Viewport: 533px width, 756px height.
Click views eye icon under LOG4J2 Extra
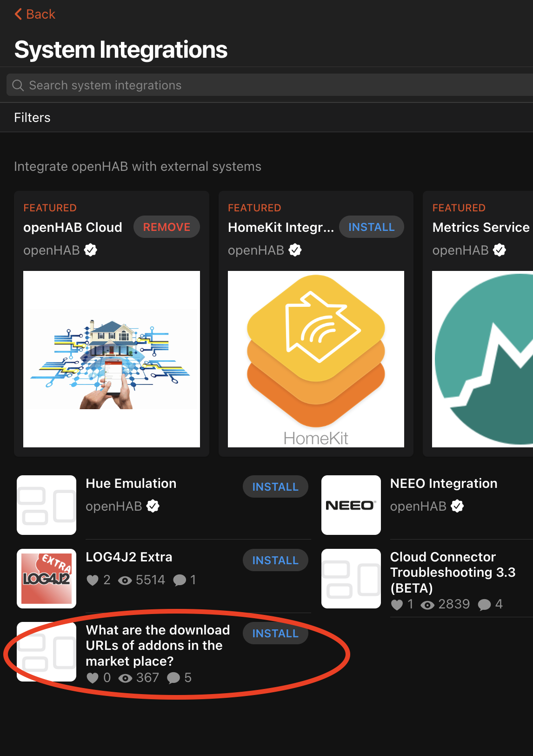coord(125,580)
